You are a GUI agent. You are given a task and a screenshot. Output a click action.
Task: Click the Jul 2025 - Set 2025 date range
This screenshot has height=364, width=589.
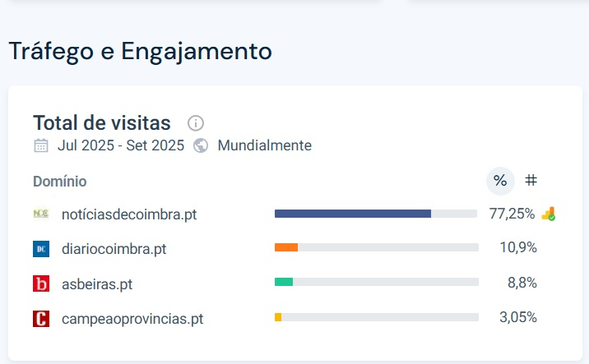(121, 146)
